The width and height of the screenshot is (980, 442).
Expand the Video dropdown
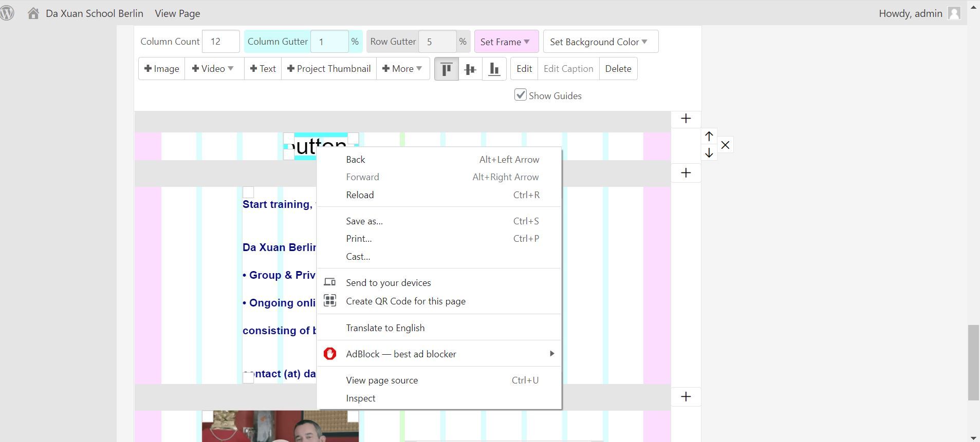click(213, 69)
